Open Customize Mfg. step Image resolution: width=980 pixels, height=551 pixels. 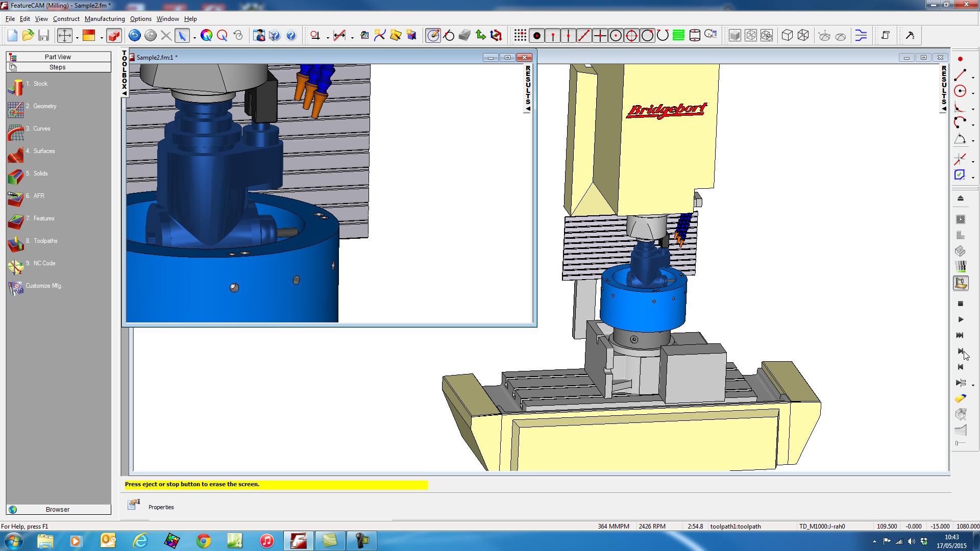pos(36,288)
